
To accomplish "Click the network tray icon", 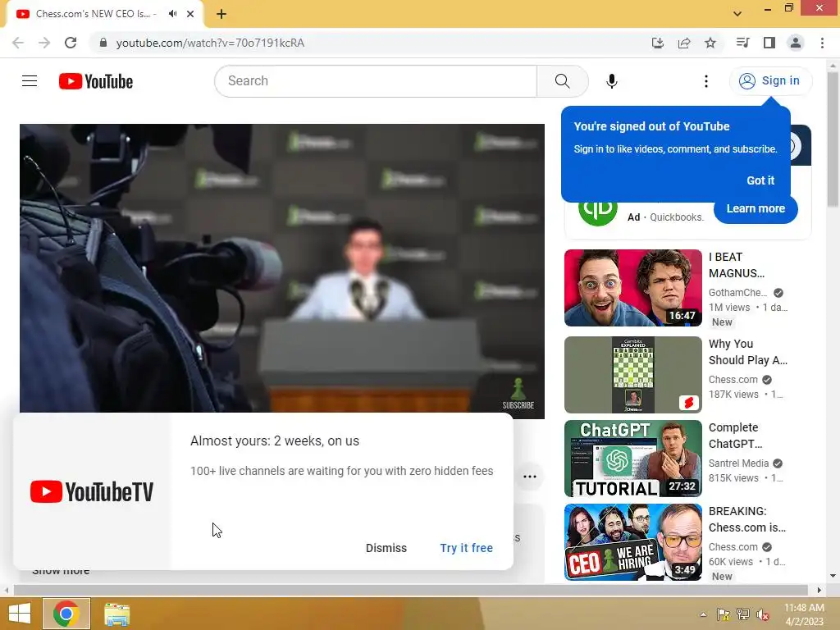I will (x=743, y=614).
